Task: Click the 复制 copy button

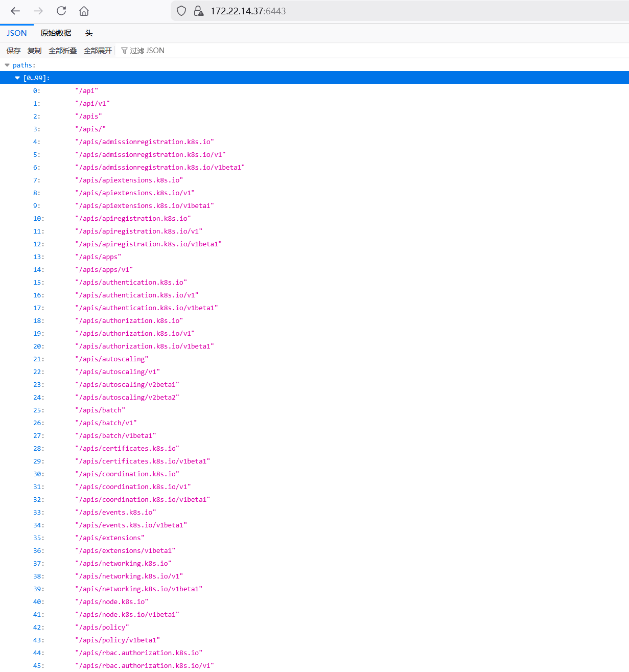Action: pos(34,51)
